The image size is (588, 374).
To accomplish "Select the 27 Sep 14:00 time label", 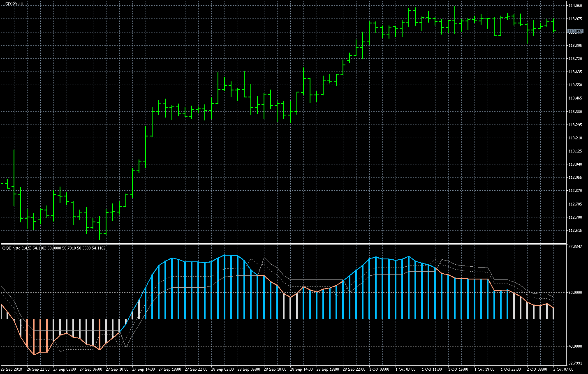I will pos(143,369).
